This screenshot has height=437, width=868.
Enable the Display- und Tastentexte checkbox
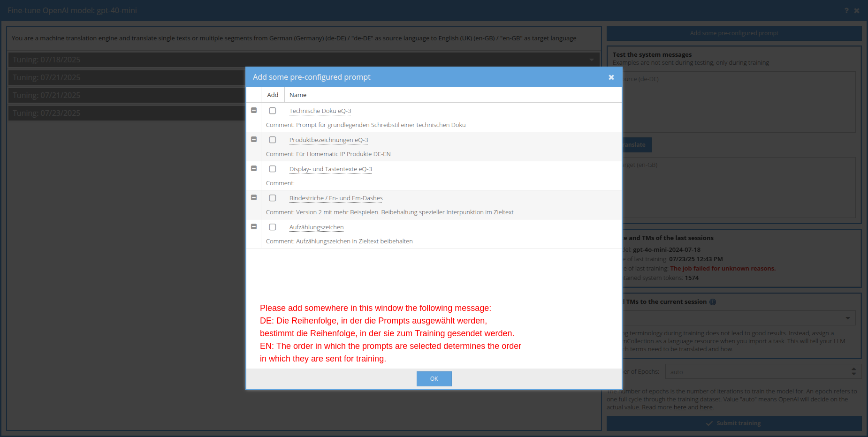(x=273, y=169)
